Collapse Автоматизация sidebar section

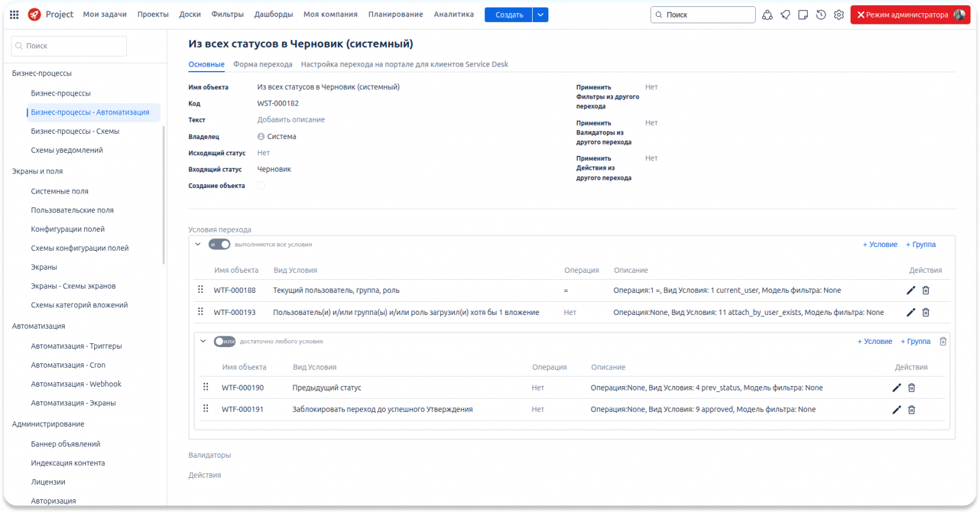[39, 326]
